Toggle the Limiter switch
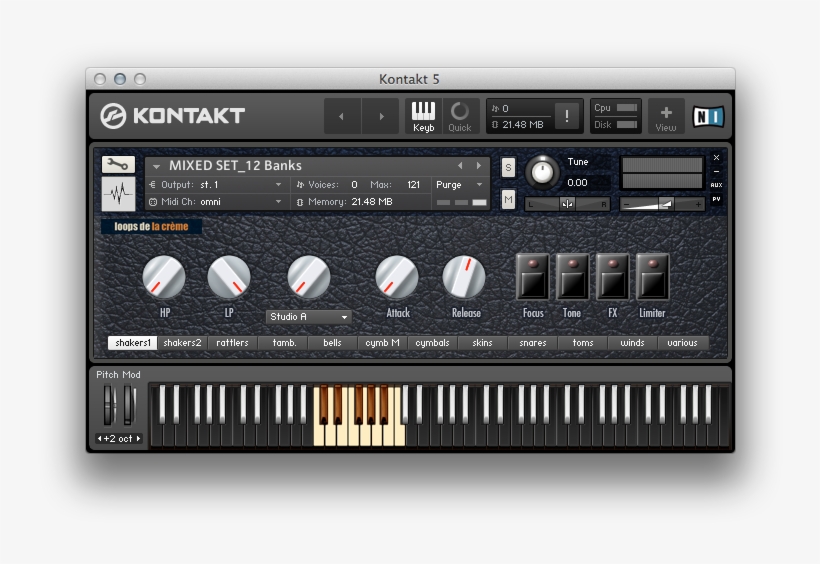 (x=652, y=277)
